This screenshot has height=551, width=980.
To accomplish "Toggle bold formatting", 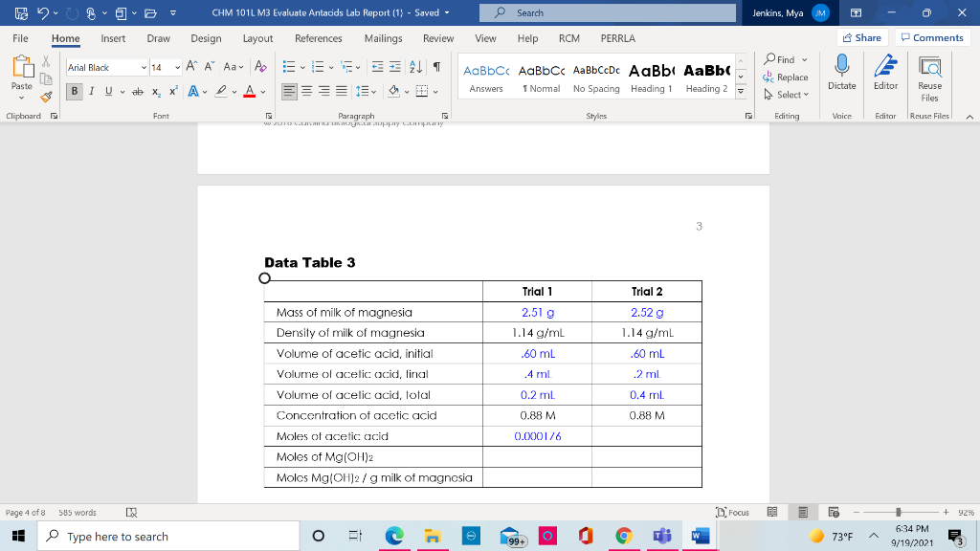I will point(75,90).
